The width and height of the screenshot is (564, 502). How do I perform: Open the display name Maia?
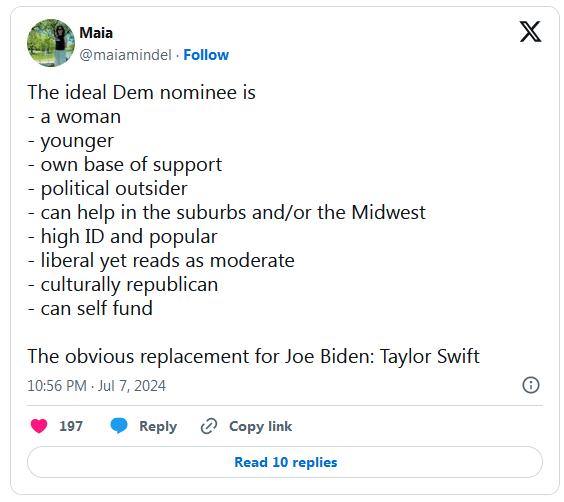96,33
